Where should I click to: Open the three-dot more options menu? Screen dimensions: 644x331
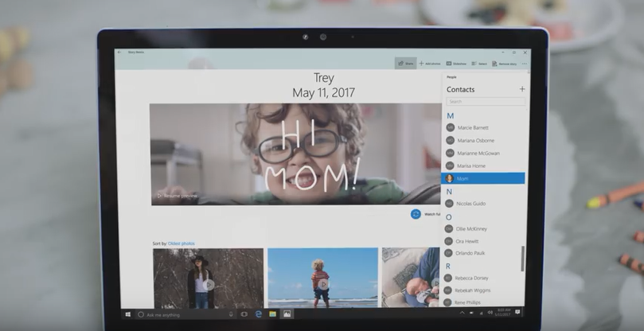(x=525, y=63)
